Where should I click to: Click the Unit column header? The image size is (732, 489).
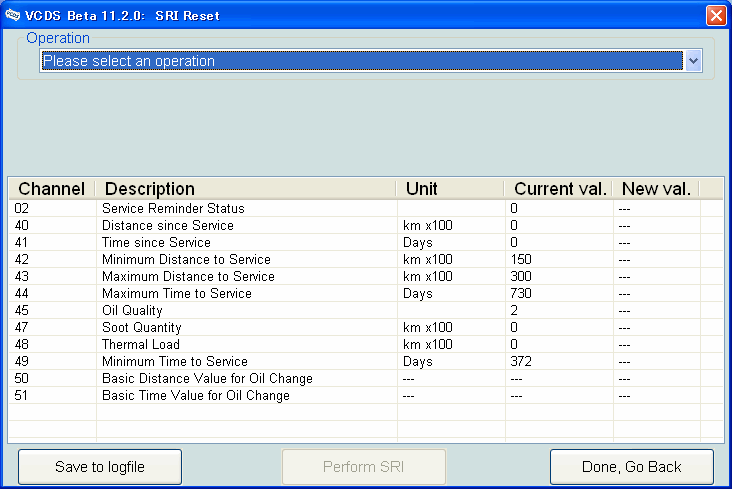(x=450, y=189)
